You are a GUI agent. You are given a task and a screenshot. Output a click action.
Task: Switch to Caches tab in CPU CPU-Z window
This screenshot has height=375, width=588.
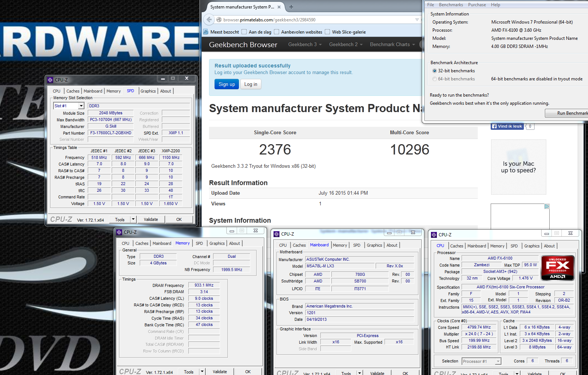tap(457, 246)
